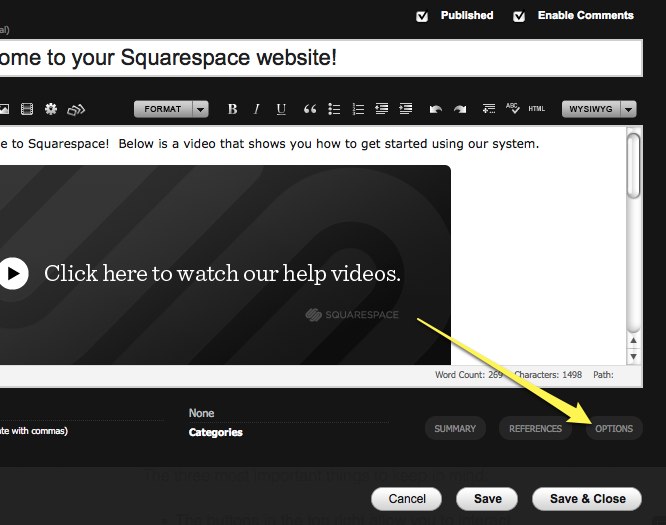666x525 pixels.
Task: Open the OPTIONS tab
Action: (614, 429)
